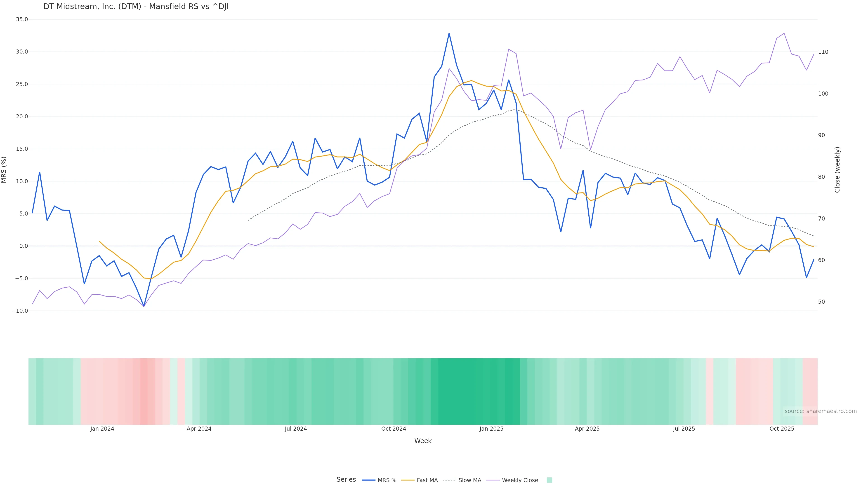Select the Jan 2025 x-axis label
The image size is (868, 488).
491,429
